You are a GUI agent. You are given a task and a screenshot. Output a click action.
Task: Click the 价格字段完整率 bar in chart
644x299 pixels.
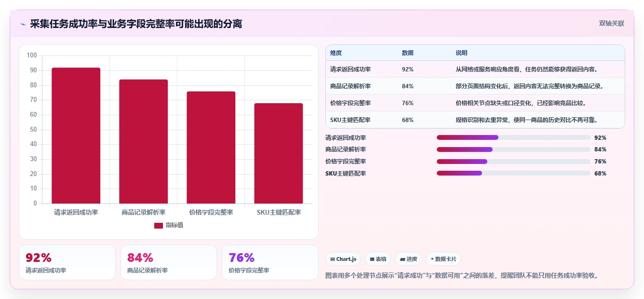[x=211, y=148]
